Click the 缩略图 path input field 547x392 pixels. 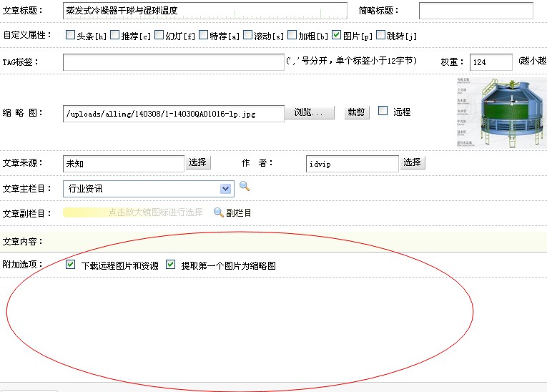point(174,114)
